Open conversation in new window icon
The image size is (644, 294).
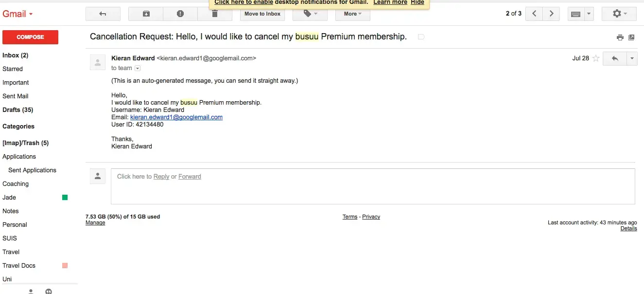click(x=631, y=37)
